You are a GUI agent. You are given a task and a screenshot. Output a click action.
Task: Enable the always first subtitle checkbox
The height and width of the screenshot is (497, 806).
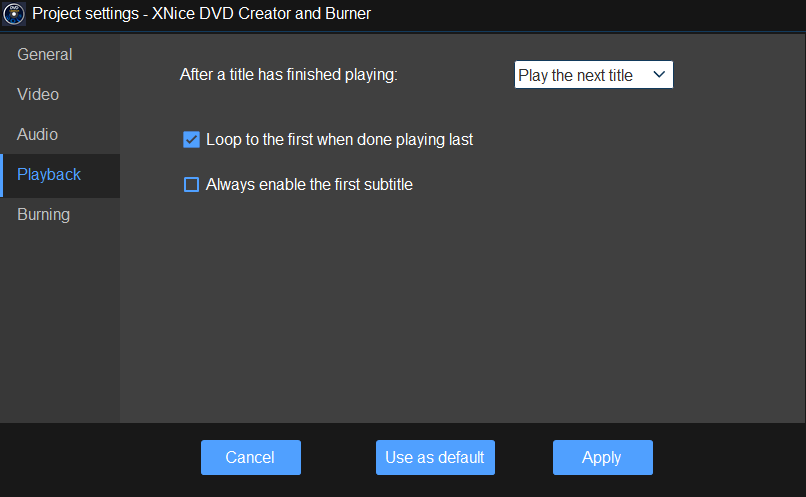(192, 184)
